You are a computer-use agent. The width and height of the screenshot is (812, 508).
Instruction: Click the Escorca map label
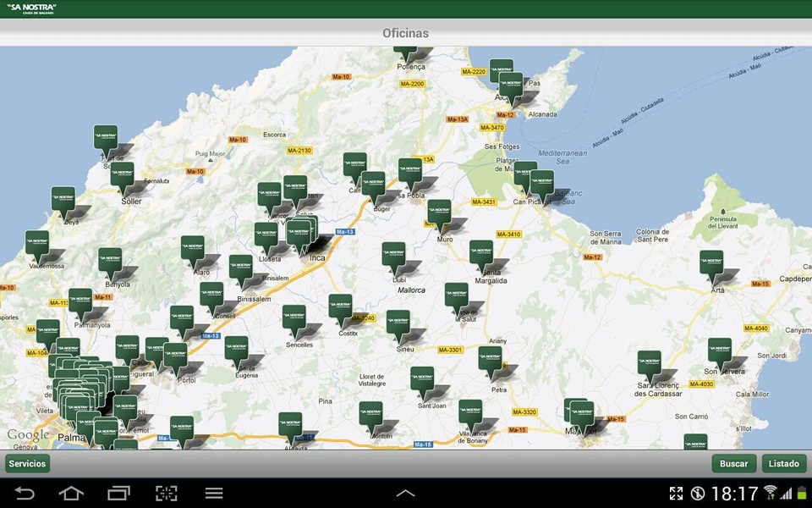(274, 135)
